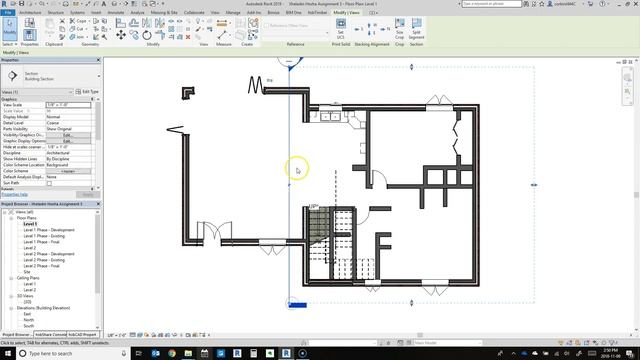Click the Move tool icon

tap(121, 36)
